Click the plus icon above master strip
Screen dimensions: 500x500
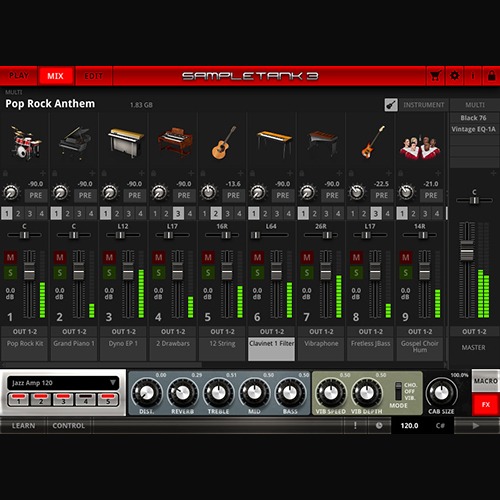(x=493, y=173)
